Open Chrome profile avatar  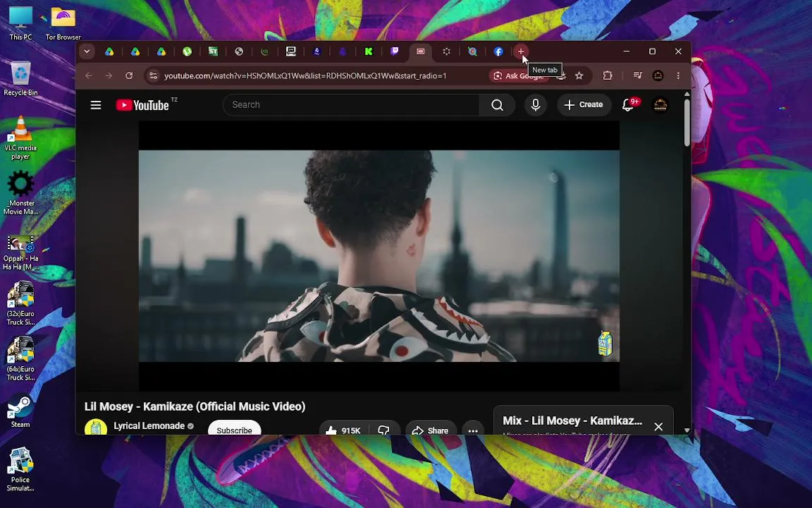click(x=658, y=75)
